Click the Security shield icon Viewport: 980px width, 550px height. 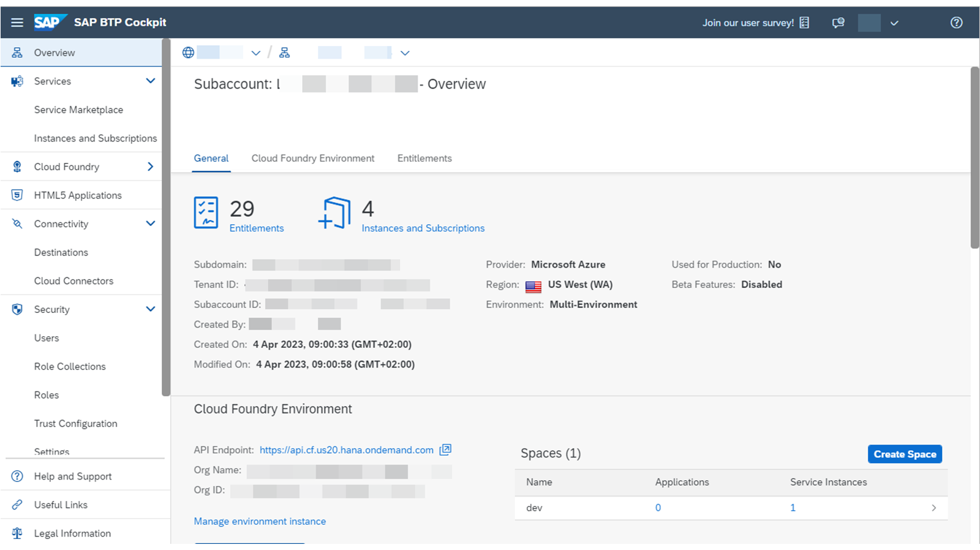[x=17, y=309]
